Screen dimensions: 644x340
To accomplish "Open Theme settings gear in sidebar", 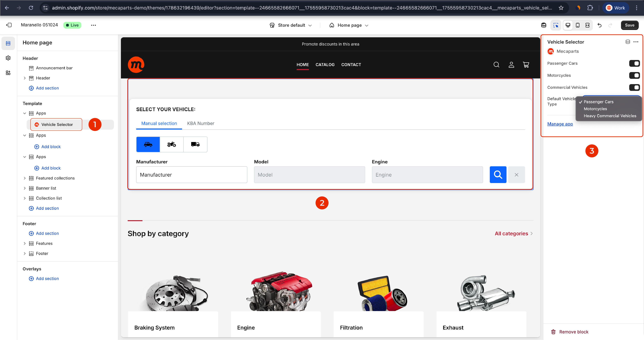I will click(8, 58).
